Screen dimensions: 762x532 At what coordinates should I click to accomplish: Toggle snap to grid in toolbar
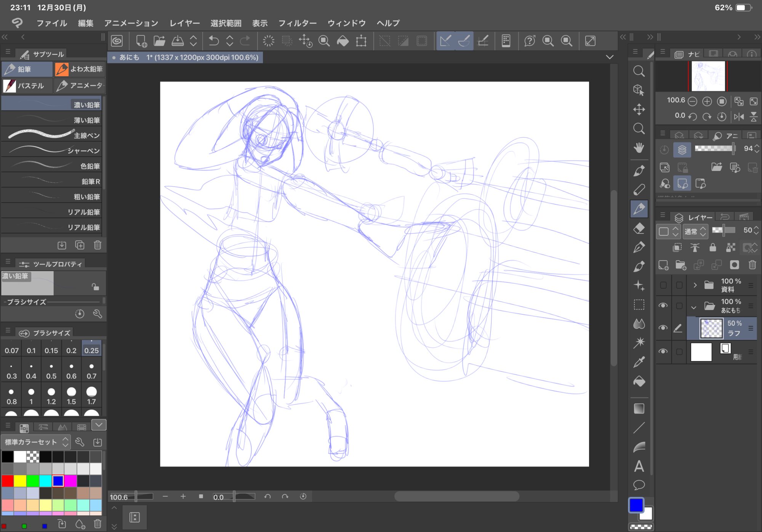coord(483,41)
